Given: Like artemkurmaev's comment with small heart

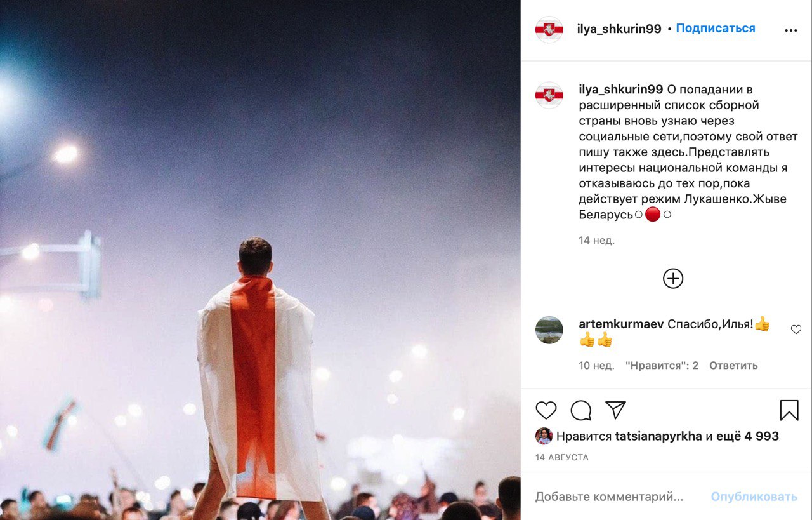Looking at the screenshot, I should tap(796, 330).
